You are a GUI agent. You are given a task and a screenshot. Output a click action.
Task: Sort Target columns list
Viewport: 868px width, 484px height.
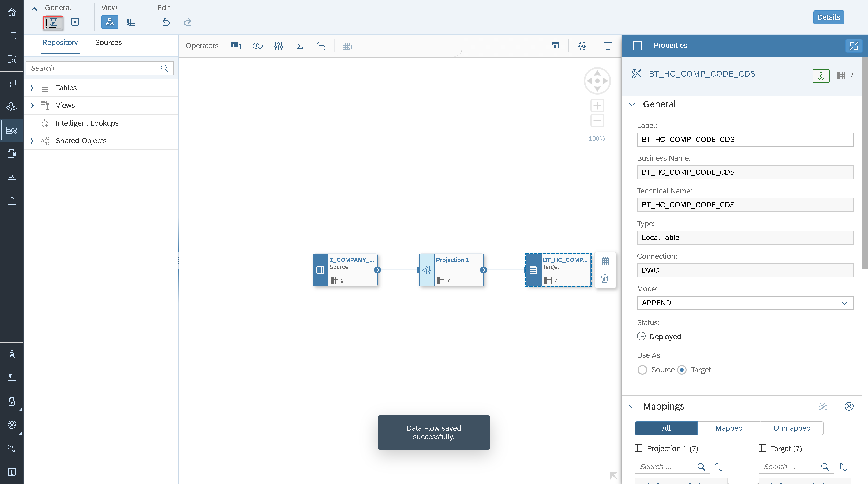pyautogui.click(x=843, y=467)
